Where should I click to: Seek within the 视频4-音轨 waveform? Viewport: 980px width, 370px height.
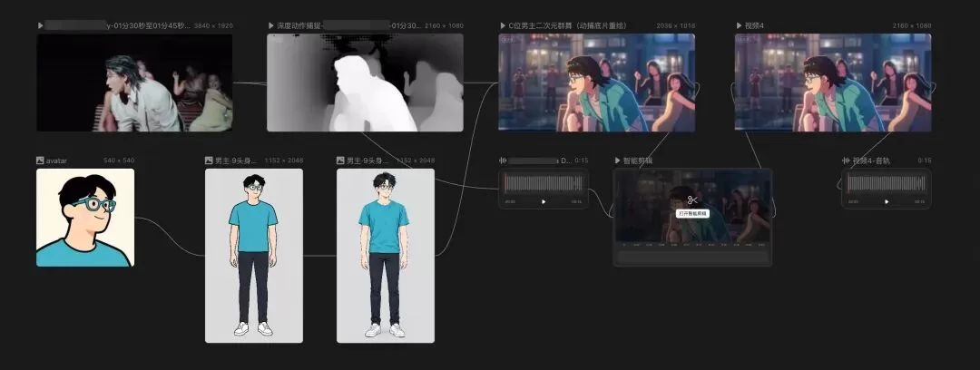[x=887, y=183]
